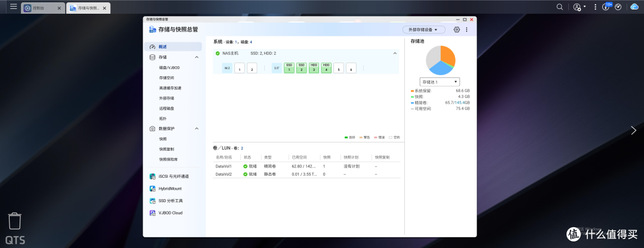Click the HybridMount icon
The height and width of the screenshot is (248, 644).
tap(153, 188)
